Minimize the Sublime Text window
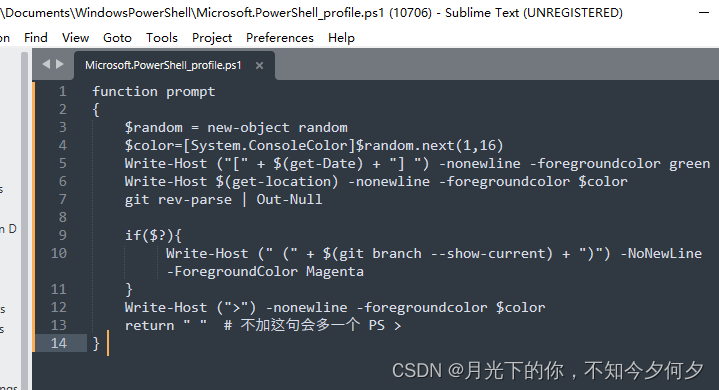 [x=704, y=13]
